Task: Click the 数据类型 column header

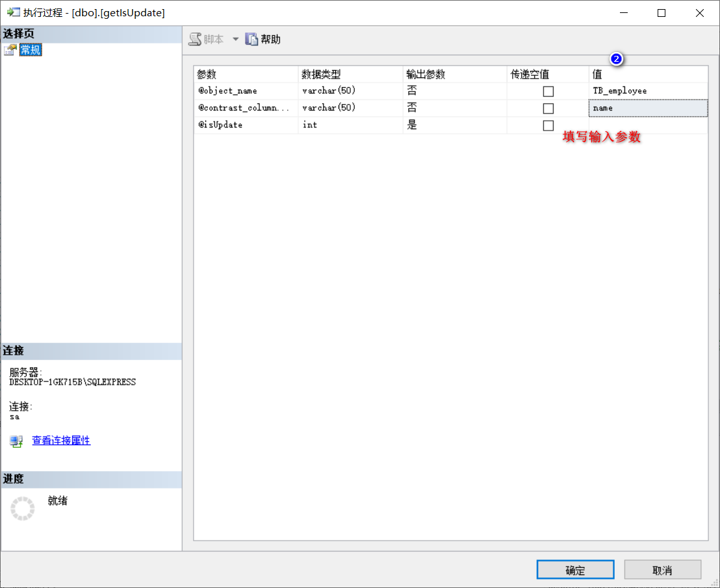Action: point(350,74)
